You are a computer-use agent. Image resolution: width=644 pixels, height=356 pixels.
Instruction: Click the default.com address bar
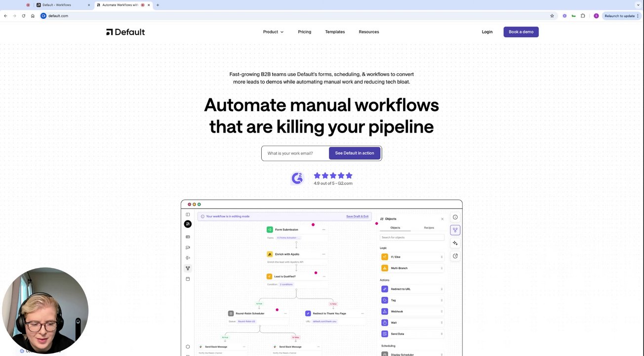[x=296, y=16]
